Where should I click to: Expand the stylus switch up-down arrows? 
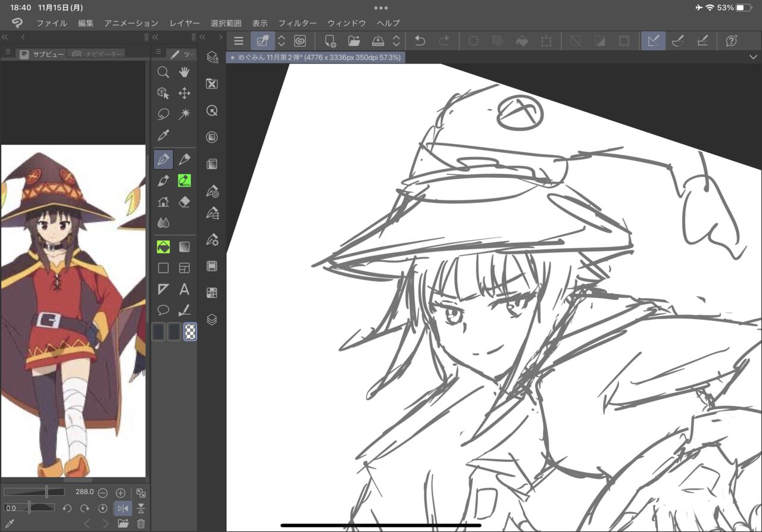point(282,41)
